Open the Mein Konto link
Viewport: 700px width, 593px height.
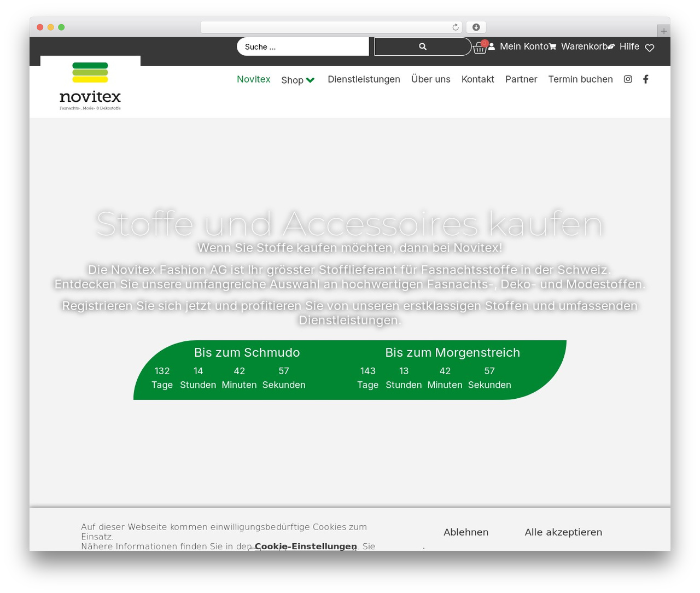pyautogui.click(x=518, y=46)
